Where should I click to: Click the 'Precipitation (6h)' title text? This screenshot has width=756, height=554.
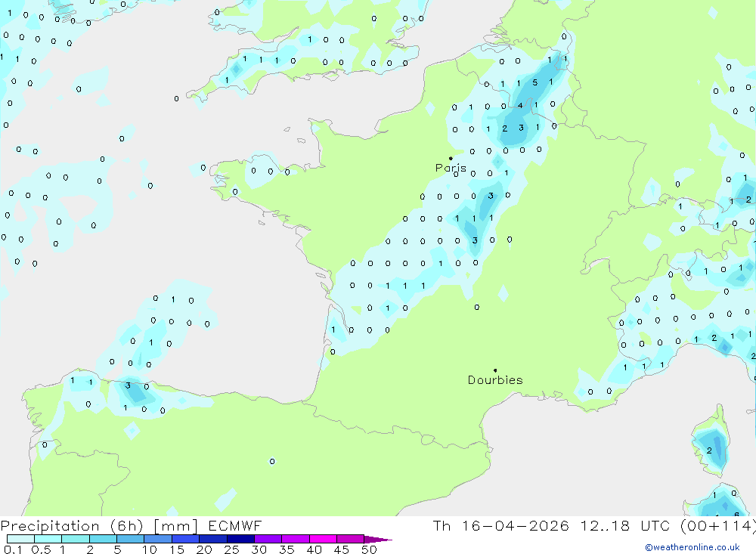[x=72, y=526]
